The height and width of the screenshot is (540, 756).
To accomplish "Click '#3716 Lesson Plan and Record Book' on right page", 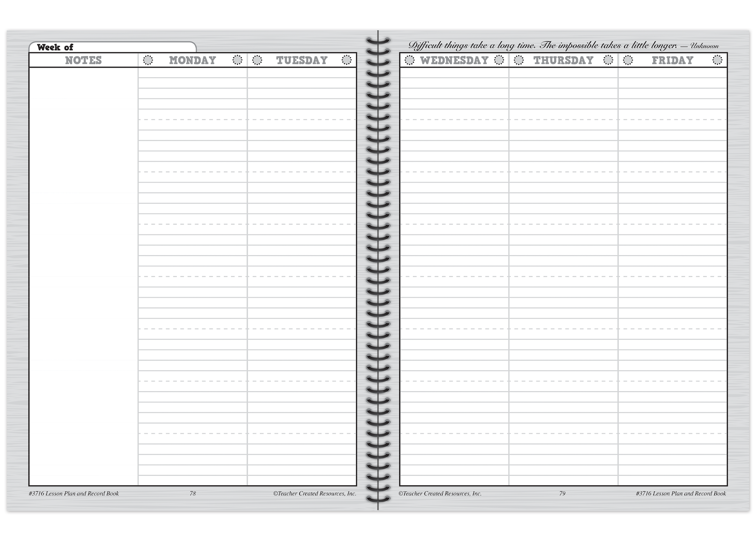I will pyautogui.click(x=681, y=494).
